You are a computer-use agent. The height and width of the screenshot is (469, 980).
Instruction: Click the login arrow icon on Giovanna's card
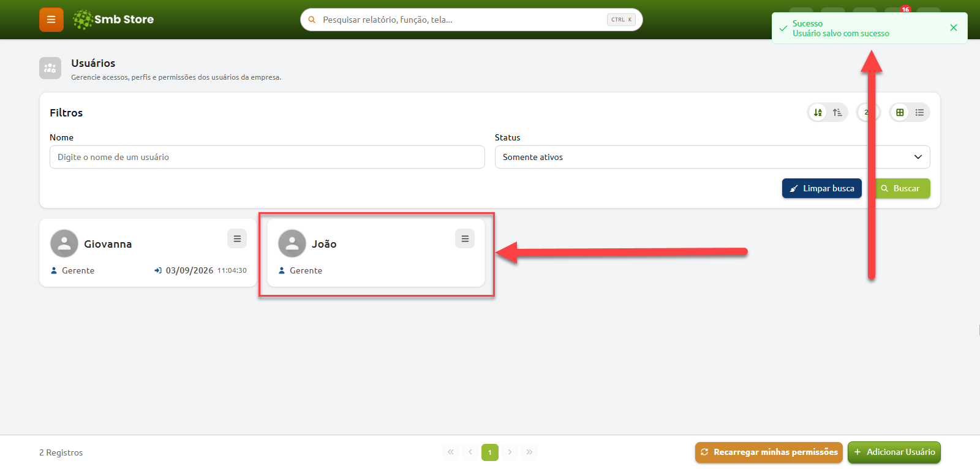click(158, 270)
